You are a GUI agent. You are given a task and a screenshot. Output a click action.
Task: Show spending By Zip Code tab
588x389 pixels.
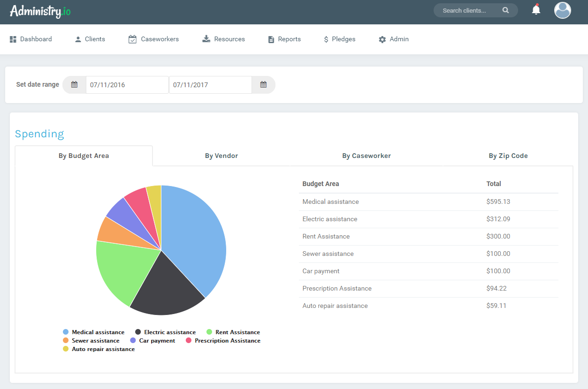pos(508,156)
